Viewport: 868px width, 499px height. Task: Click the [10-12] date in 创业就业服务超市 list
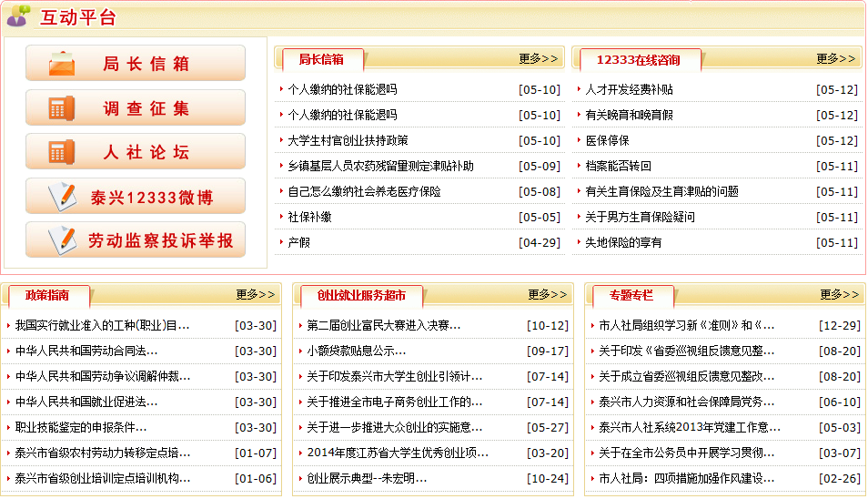(x=548, y=326)
